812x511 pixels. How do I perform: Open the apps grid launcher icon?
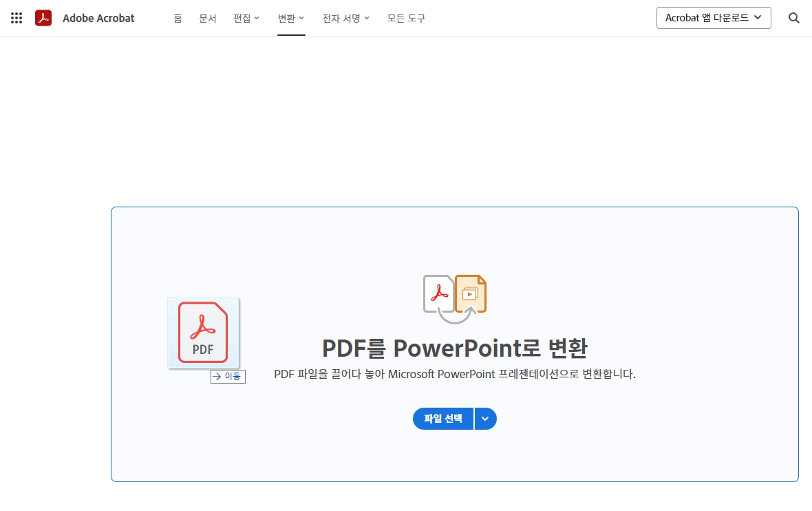click(17, 18)
